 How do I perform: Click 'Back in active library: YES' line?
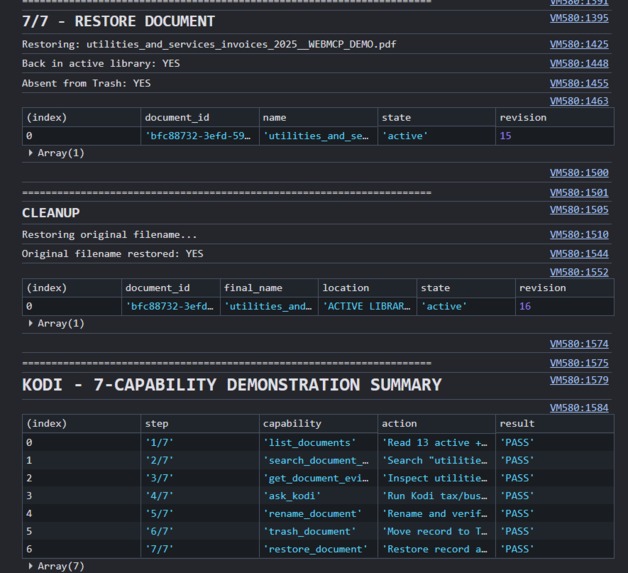101,64
